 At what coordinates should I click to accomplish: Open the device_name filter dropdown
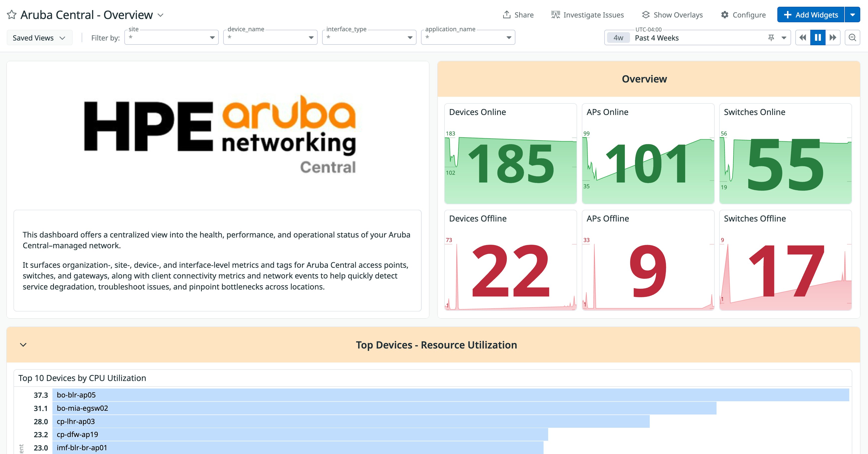(x=311, y=37)
